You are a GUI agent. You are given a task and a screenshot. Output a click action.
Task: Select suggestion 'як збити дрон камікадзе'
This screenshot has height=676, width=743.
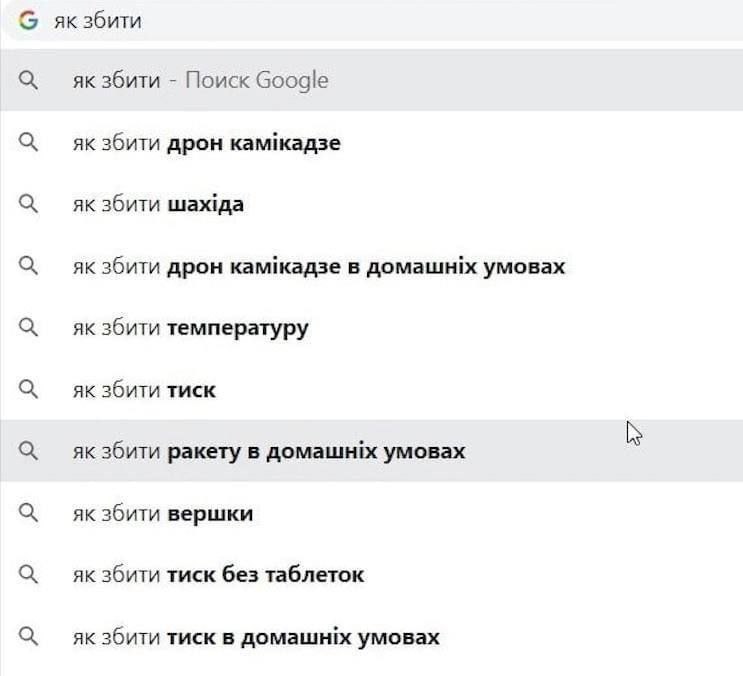coord(372,143)
